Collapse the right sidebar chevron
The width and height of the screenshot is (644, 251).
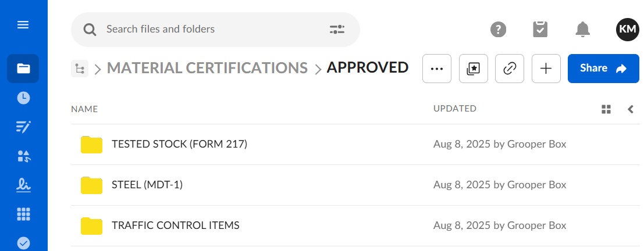pos(631,109)
